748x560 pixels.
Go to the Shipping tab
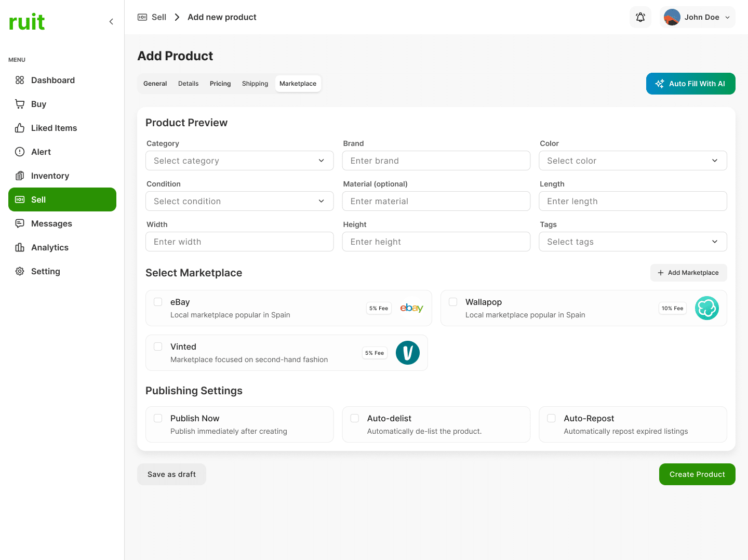[x=255, y=84]
